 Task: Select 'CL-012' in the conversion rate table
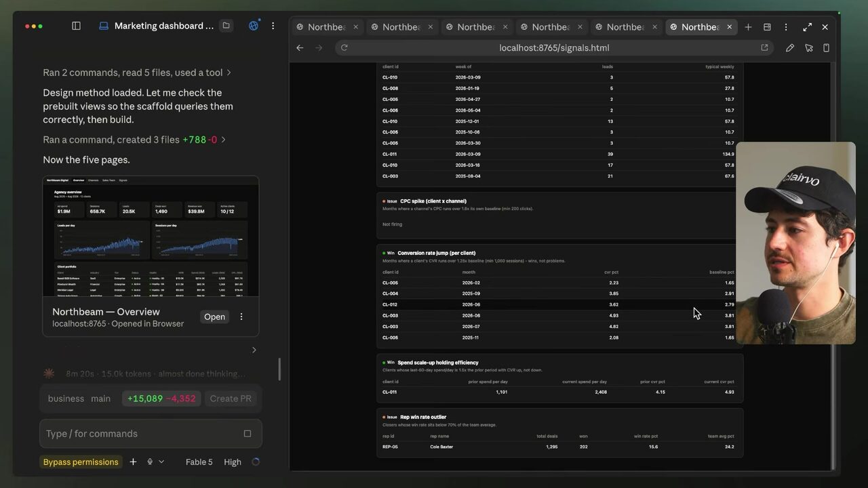click(x=390, y=304)
